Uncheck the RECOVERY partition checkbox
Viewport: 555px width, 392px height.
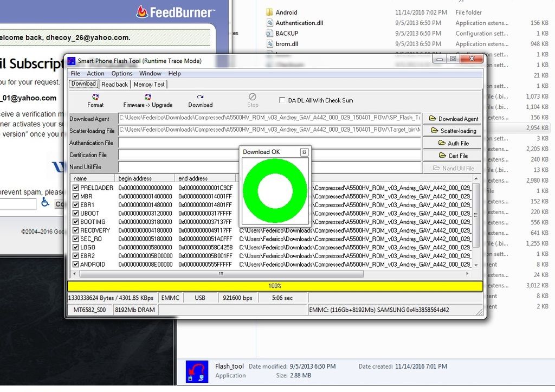76,230
